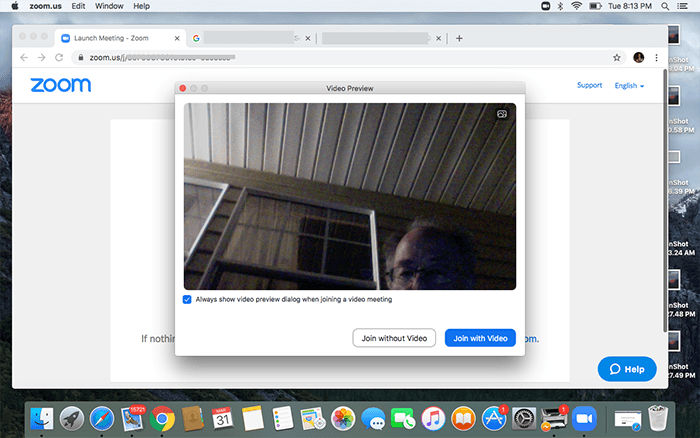Click the camera switch icon in preview

pos(502,114)
